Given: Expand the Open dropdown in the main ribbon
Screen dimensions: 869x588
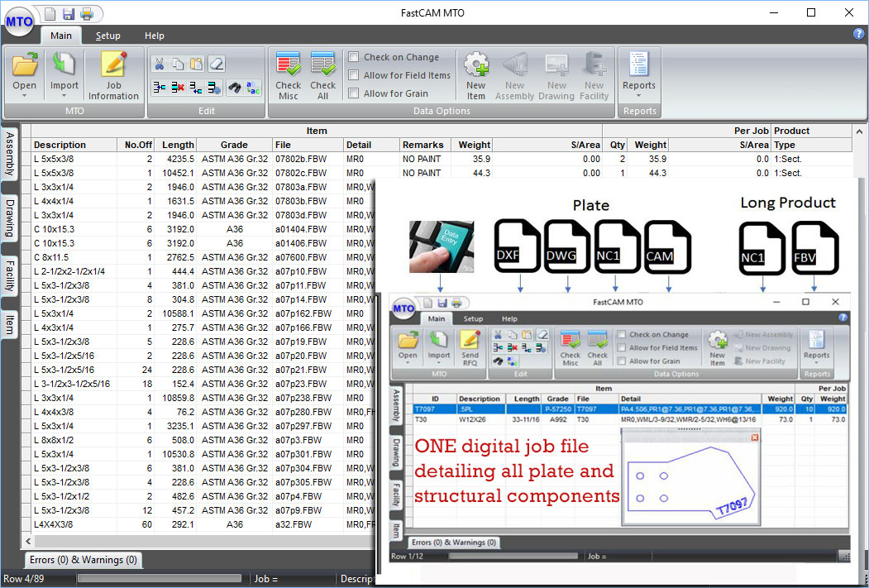Looking at the screenshot, I should click(x=24, y=96).
